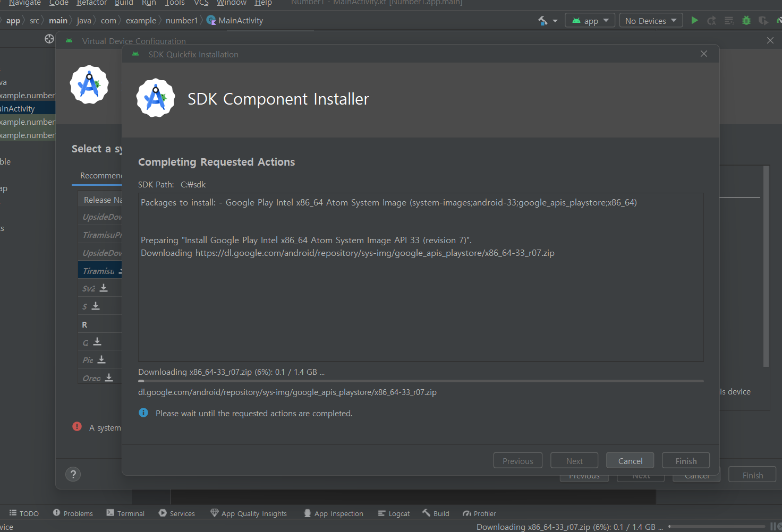
Task: Click the red error icon by system message
Action: point(77,426)
